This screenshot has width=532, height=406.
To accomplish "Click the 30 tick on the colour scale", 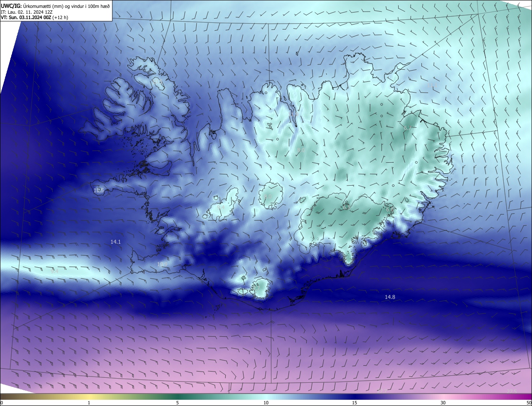I will pos(443,403).
